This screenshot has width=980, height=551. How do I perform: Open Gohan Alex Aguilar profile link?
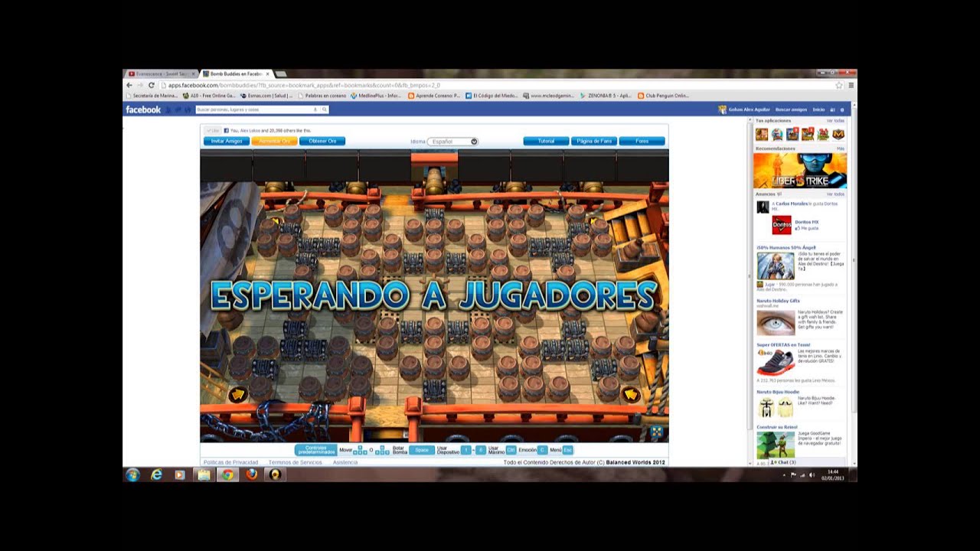745,109
